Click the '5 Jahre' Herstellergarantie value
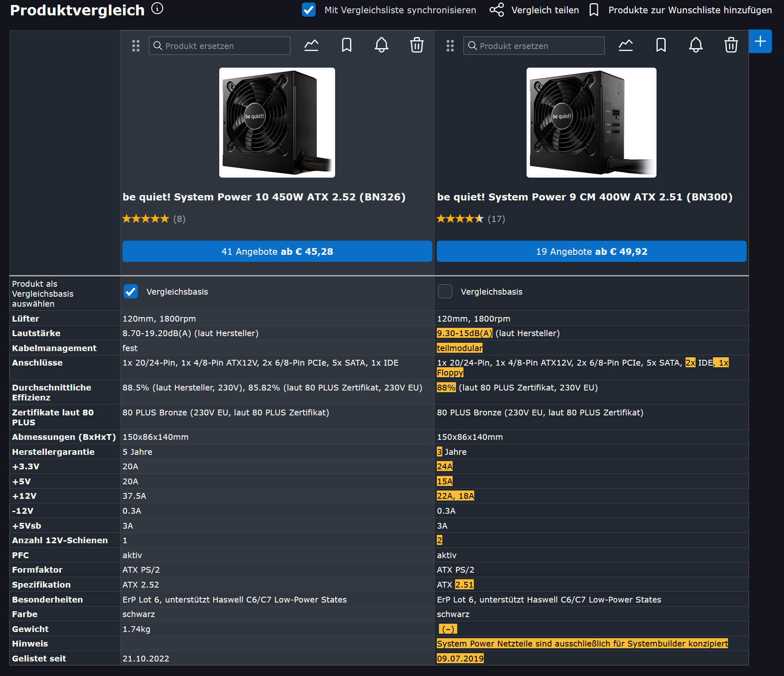The height and width of the screenshot is (676, 784). pos(137,452)
